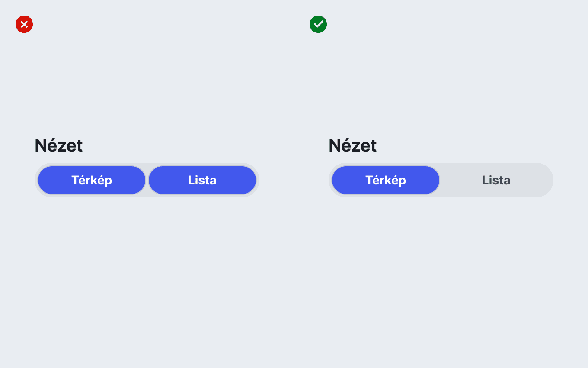Select the active Térkép segment on the right
This screenshot has height=368, width=588.
tap(386, 180)
